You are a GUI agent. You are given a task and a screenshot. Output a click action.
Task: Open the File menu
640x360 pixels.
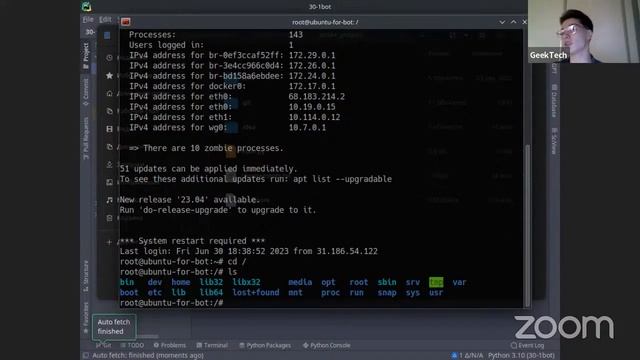pyautogui.click(x=88, y=19)
